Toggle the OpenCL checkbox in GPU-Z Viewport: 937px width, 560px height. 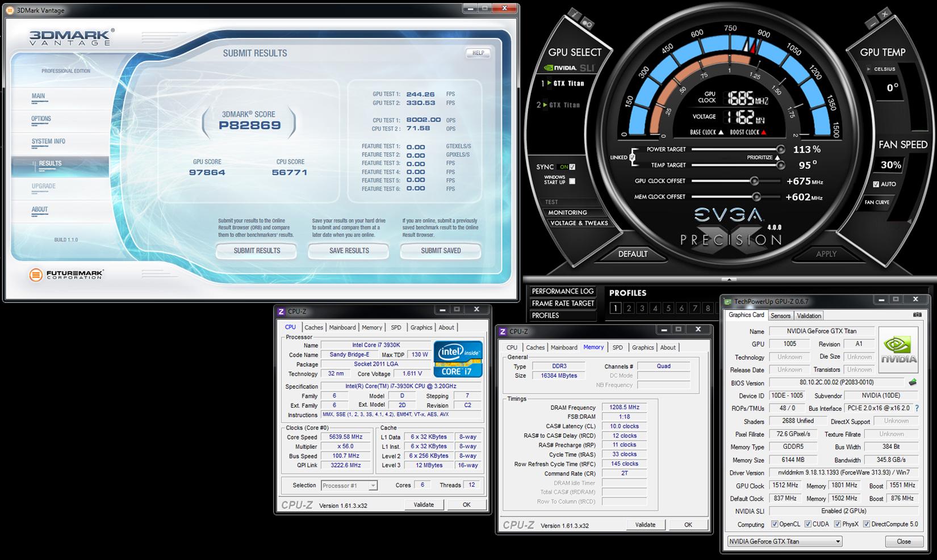[x=775, y=524]
